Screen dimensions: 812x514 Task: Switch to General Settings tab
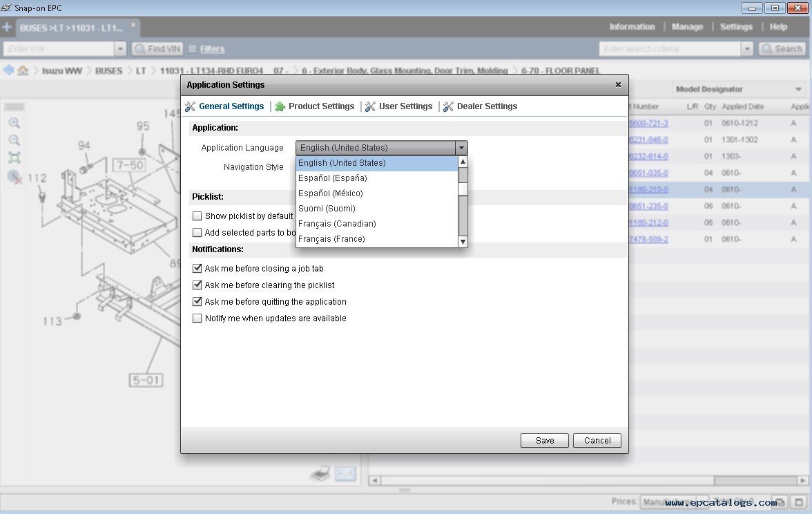point(225,106)
